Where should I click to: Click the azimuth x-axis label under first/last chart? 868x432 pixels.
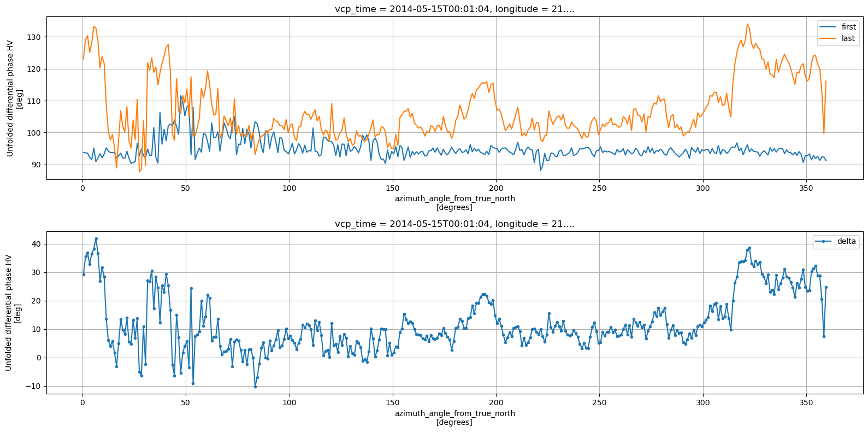coord(454,203)
